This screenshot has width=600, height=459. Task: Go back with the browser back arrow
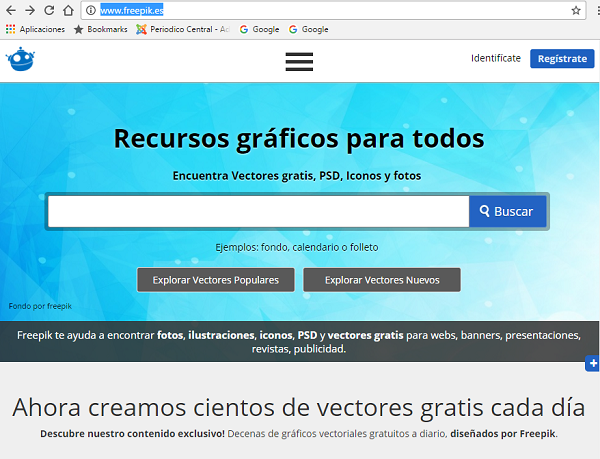(x=11, y=10)
